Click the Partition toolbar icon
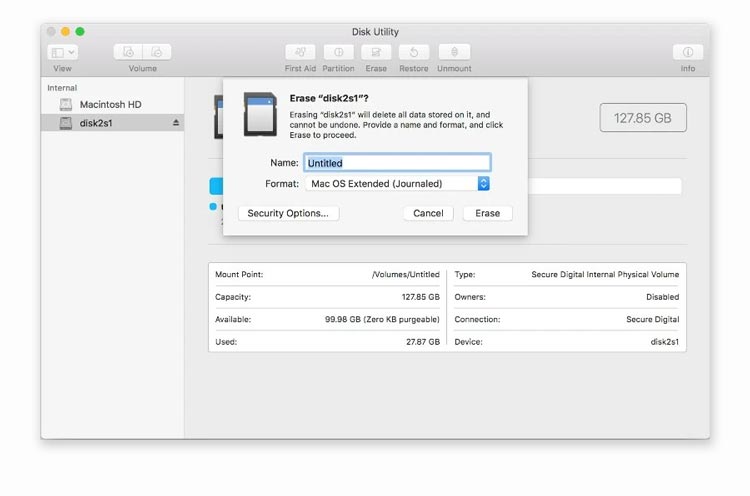The width and height of the screenshot is (750, 496). pyautogui.click(x=339, y=52)
